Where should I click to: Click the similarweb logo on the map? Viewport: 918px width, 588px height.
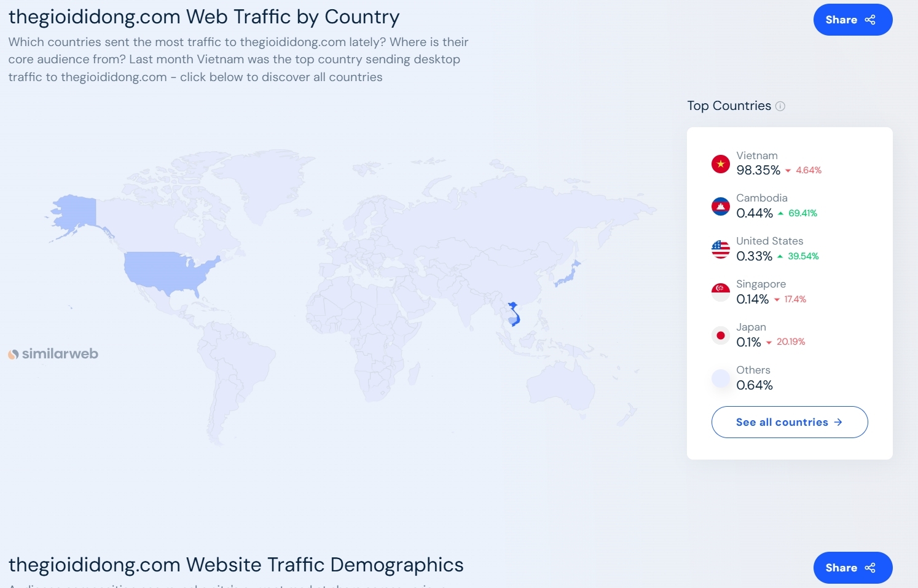53,354
